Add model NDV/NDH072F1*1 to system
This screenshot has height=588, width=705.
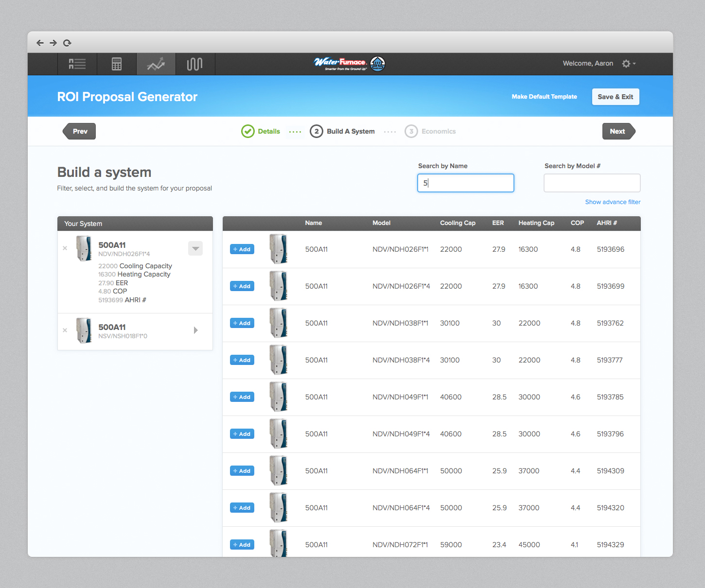click(x=242, y=545)
